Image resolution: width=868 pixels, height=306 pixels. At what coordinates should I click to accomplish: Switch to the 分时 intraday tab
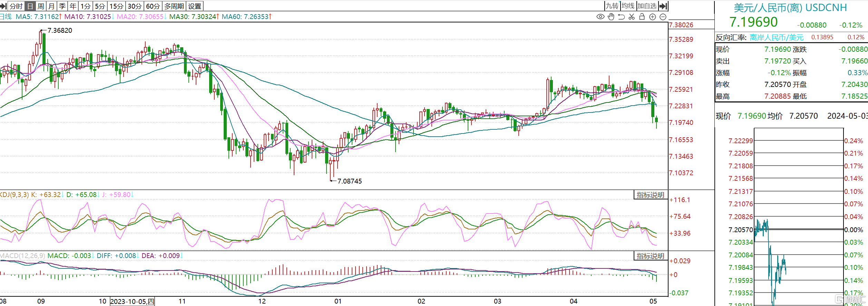tap(16, 6)
